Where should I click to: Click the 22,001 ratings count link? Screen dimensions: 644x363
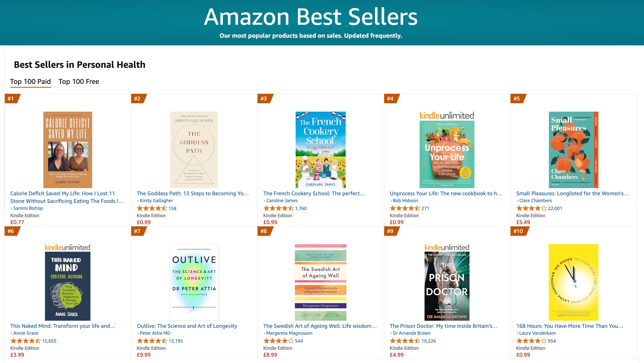pos(555,208)
